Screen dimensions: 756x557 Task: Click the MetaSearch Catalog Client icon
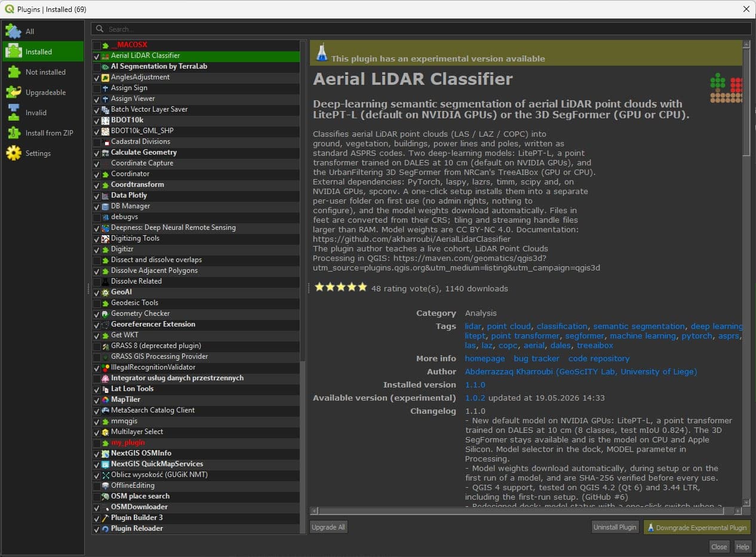click(106, 410)
